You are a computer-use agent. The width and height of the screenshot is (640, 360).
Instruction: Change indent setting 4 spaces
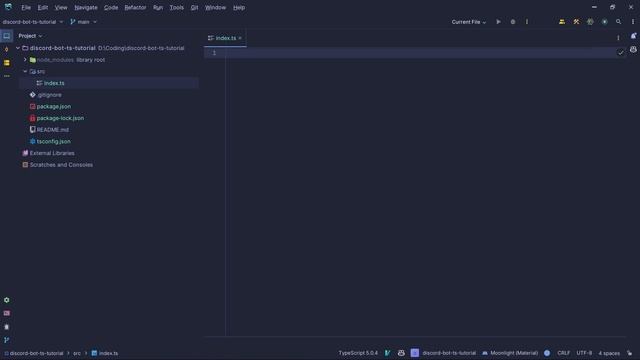(609, 353)
